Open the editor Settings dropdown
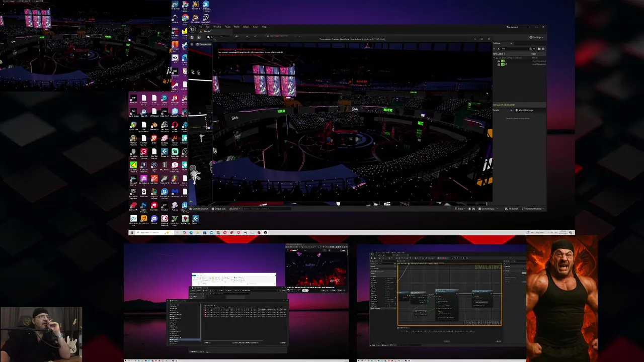This screenshot has width=644, height=362. (536, 37)
